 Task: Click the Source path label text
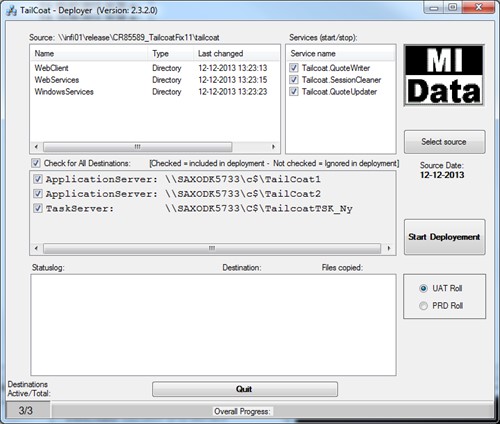(x=124, y=38)
